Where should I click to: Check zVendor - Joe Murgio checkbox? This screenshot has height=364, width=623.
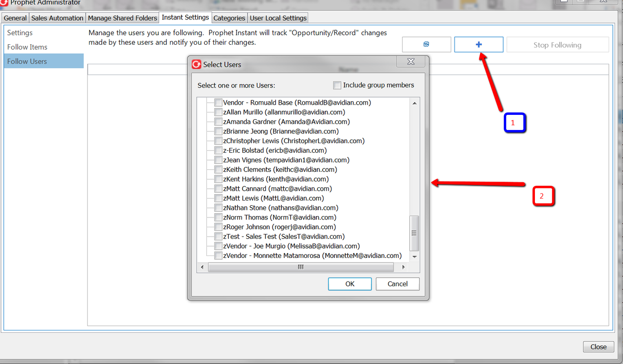[219, 246]
